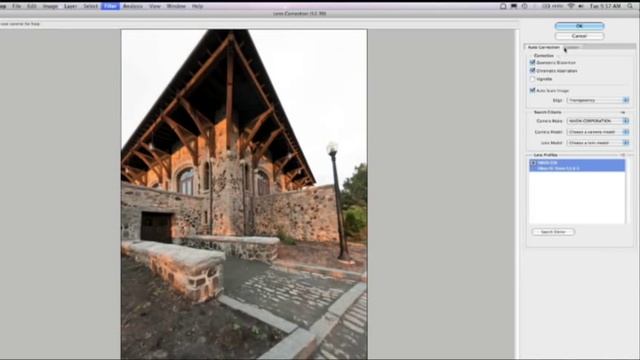Click the menu bar date and time
Screen dimensions: 640x360
point(605,6)
